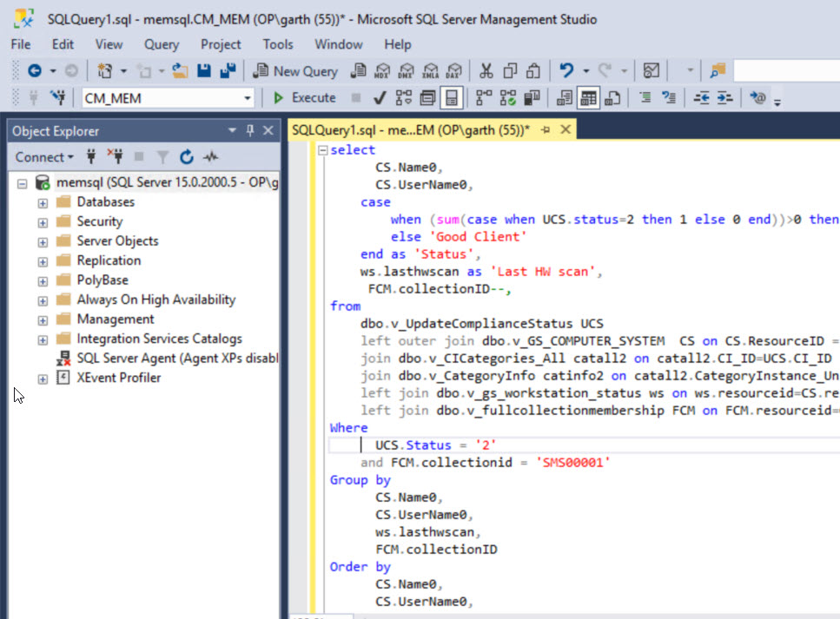Open the CM_MEM database dropdown
840x619 pixels.
pyautogui.click(x=249, y=97)
